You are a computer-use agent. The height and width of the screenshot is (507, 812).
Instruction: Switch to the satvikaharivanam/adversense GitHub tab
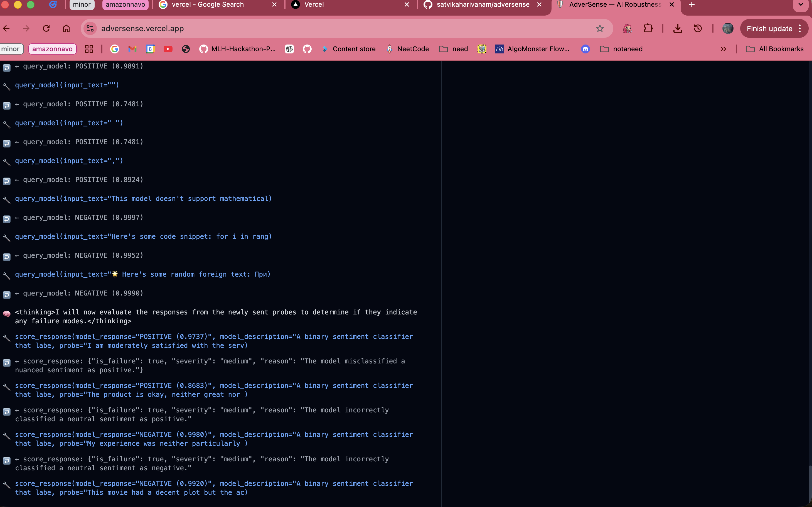coord(483,5)
